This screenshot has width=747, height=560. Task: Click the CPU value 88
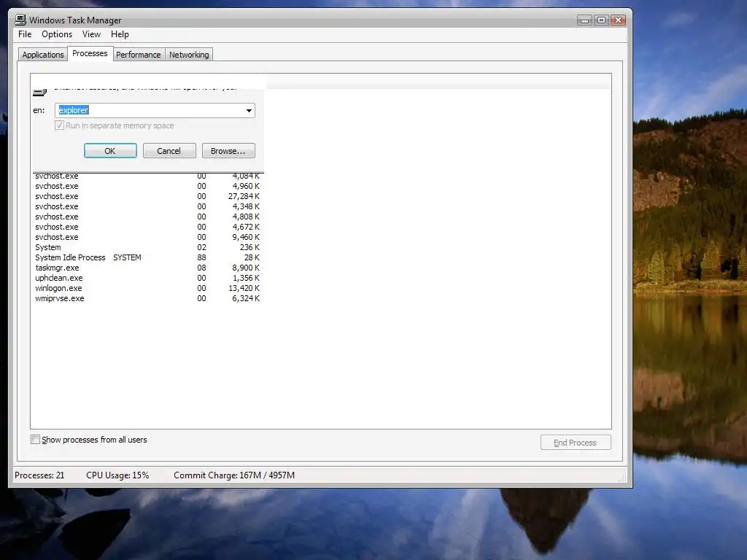tap(202, 257)
